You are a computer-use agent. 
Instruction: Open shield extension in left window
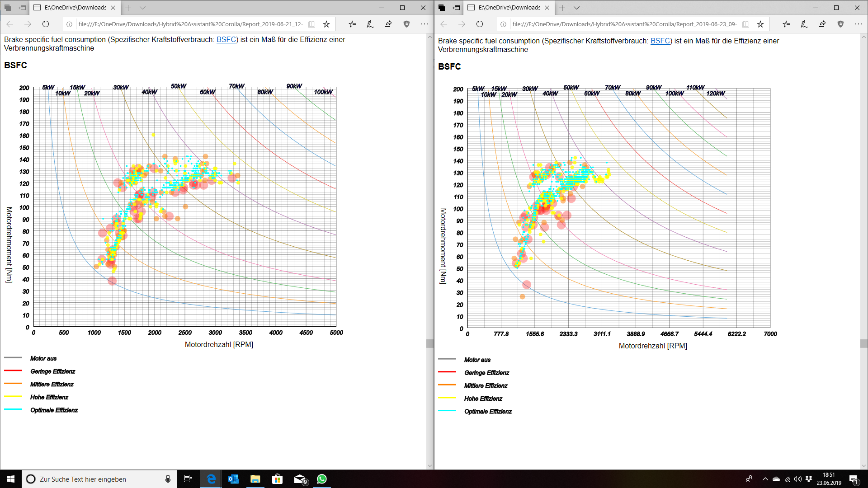[406, 24]
